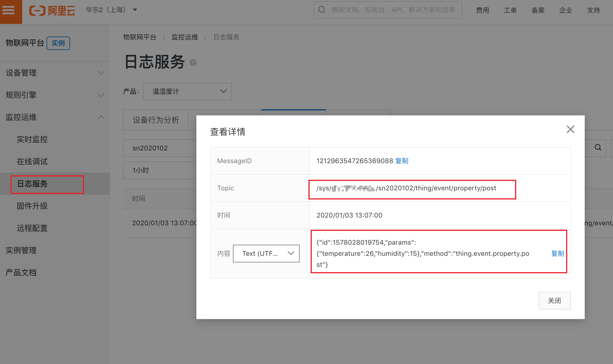
Task: Click the search magnifier icon in log filter
Action: (598, 148)
